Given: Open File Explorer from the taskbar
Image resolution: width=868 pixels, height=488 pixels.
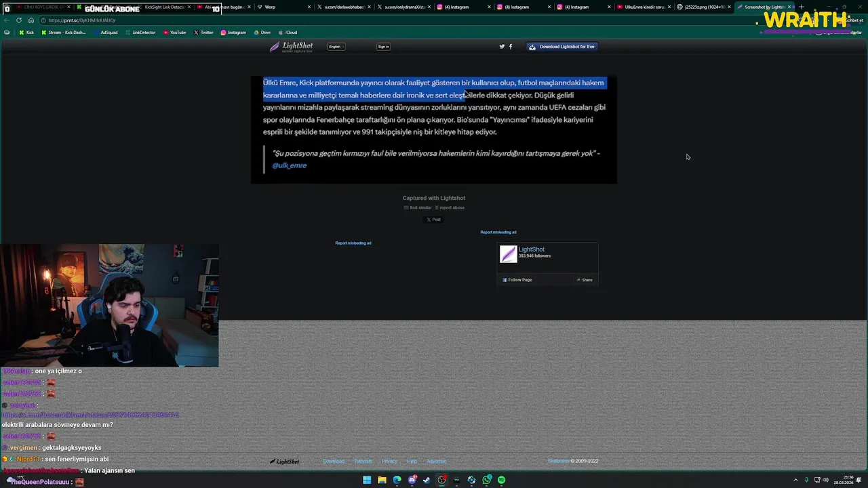Looking at the screenshot, I should [x=382, y=480].
